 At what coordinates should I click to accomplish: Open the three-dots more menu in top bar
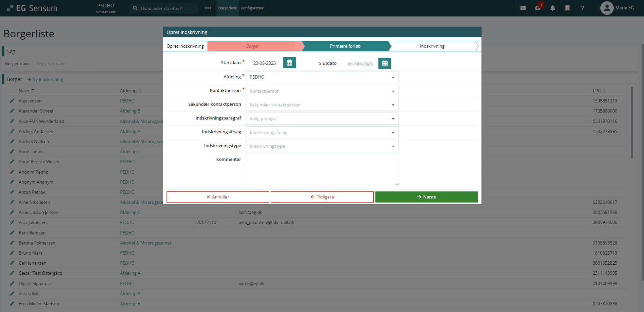coord(208,8)
